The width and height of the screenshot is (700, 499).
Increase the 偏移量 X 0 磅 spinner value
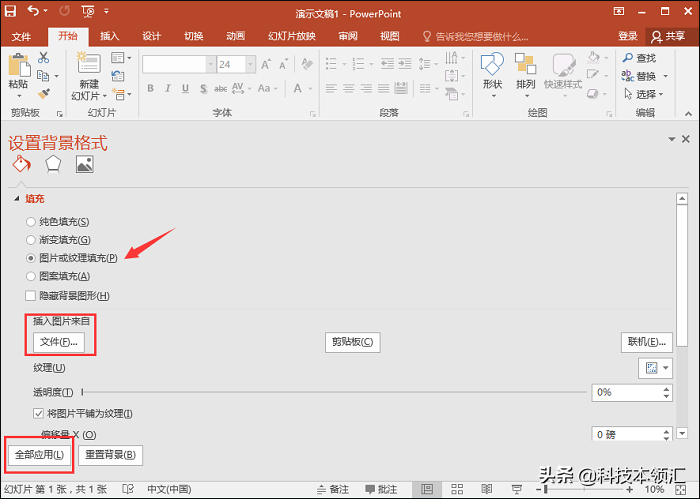pos(667,431)
